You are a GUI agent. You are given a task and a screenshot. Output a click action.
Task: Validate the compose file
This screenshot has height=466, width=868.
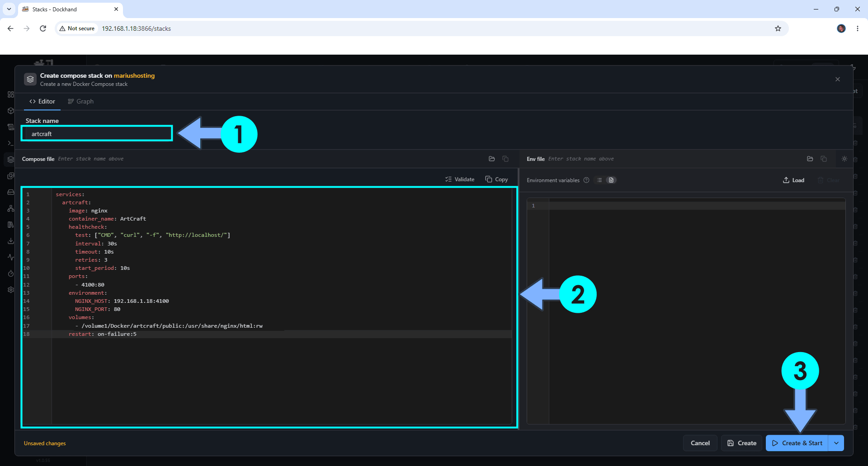click(460, 179)
